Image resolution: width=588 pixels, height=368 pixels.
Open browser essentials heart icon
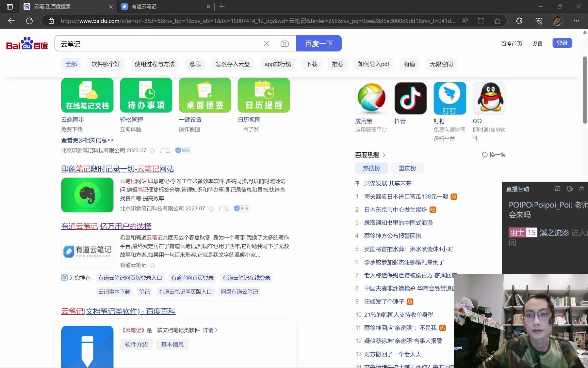[539, 21]
